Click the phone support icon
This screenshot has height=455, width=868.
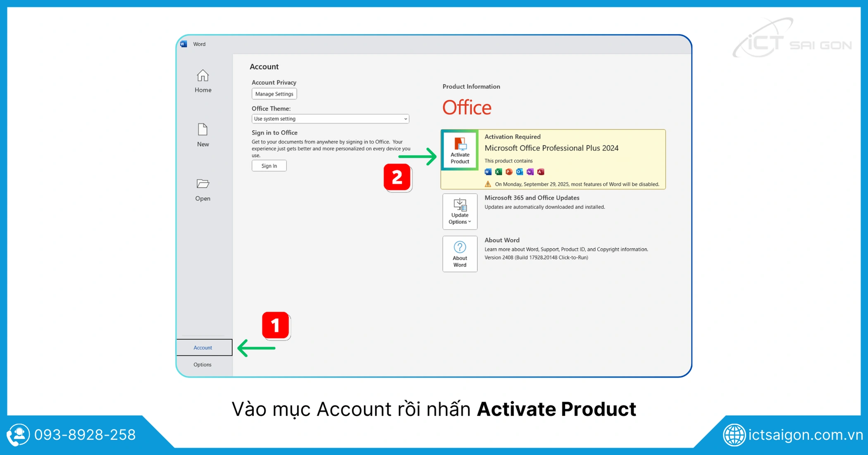[x=18, y=435]
